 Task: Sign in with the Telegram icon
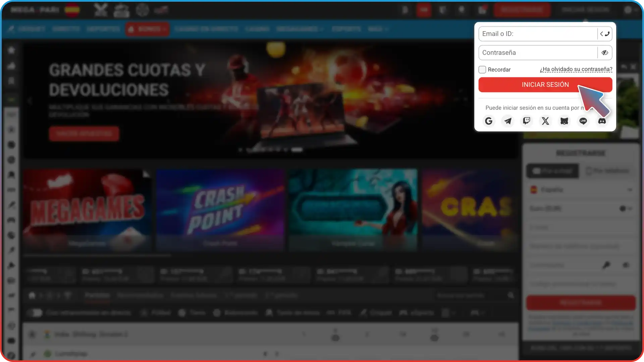pyautogui.click(x=508, y=121)
